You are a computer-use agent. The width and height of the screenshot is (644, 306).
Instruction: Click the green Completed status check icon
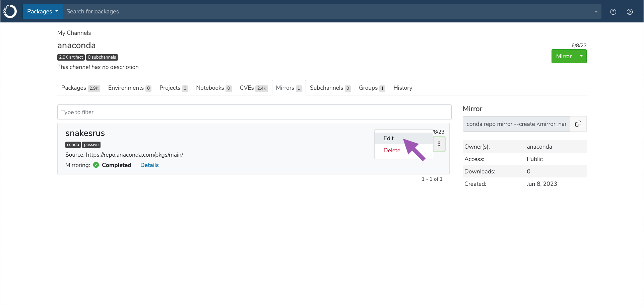tap(96, 165)
